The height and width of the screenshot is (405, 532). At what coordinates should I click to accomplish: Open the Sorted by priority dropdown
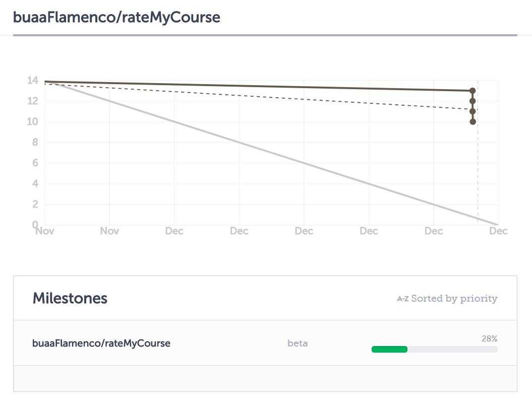coord(447,299)
